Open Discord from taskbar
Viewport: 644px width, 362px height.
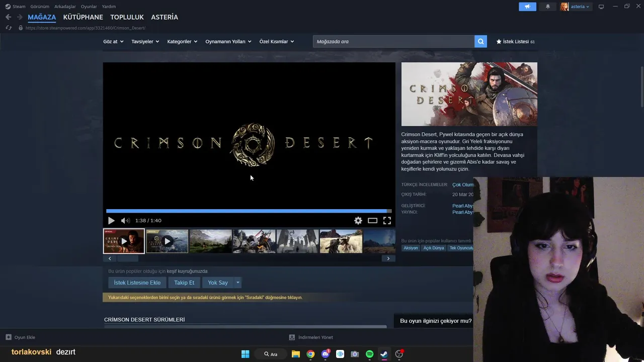click(x=325, y=354)
